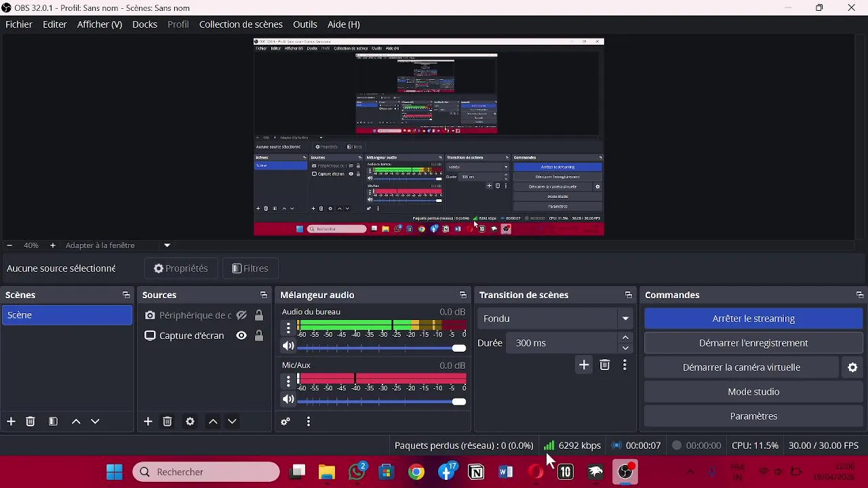Screen dimensions: 868x488
Task: Click Arrêter le streaming button
Action: pyautogui.click(x=753, y=319)
